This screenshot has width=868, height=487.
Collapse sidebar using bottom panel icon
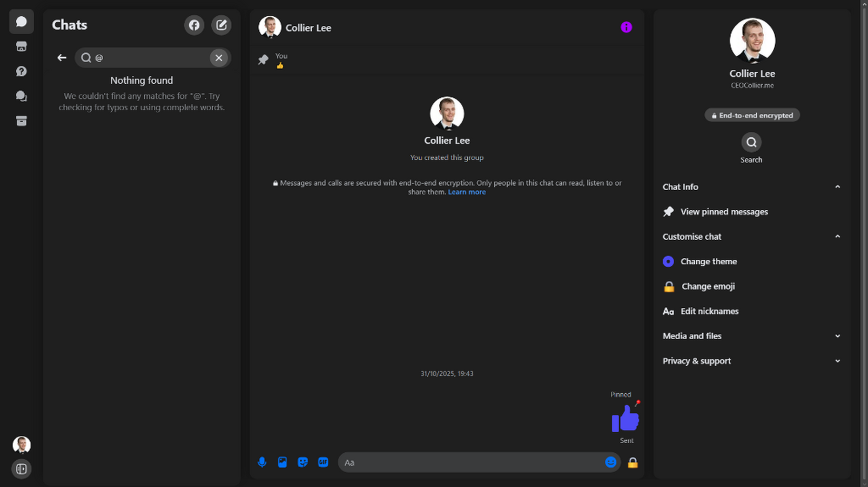(21, 469)
